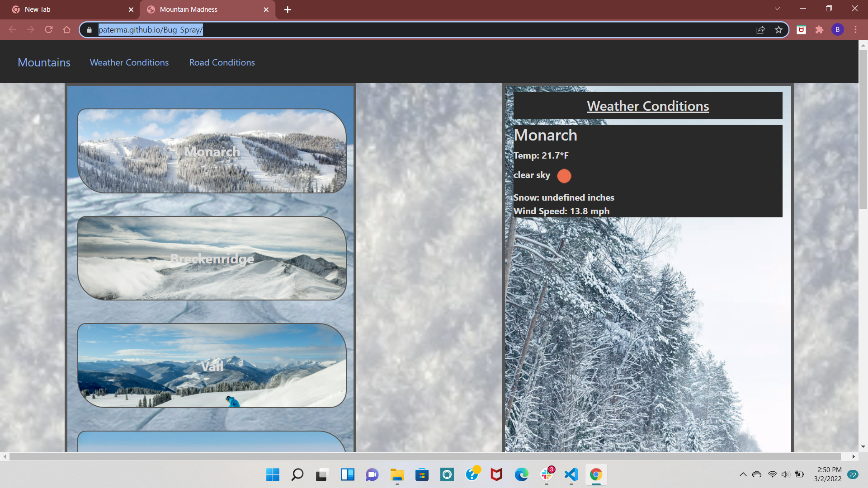Open the clock and calendar flyout
The image size is (868, 488).
point(828,474)
